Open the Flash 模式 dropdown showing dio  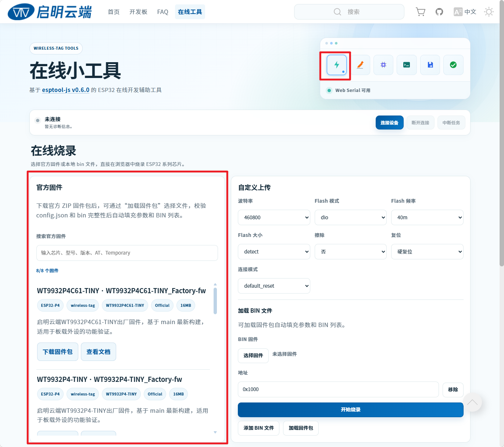click(351, 217)
